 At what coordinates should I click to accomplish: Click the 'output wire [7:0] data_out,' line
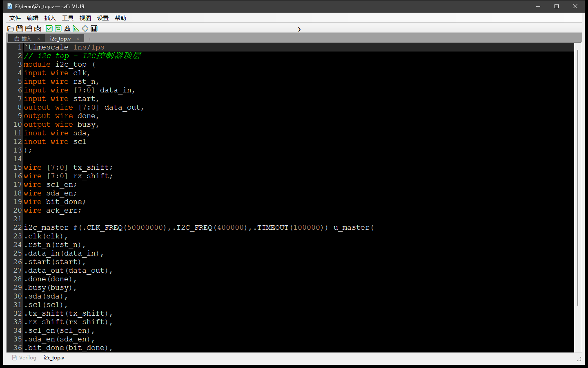(84, 108)
